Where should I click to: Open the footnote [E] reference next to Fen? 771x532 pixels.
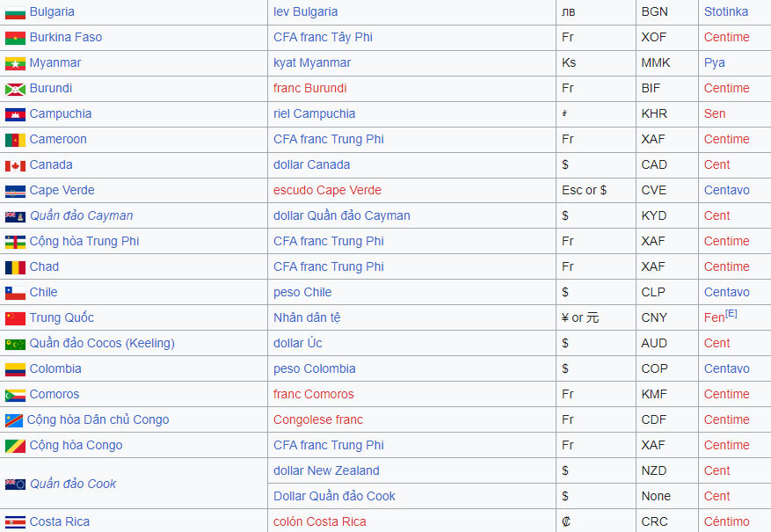pyautogui.click(x=731, y=314)
